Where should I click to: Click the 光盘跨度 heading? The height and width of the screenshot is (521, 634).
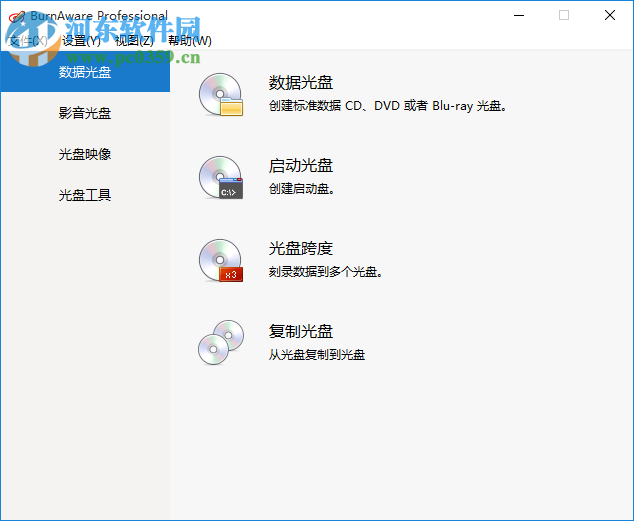301,249
